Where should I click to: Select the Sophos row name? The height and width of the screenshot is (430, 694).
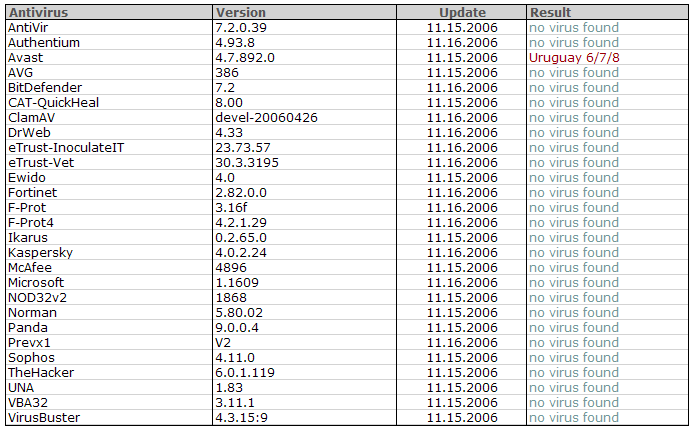click(x=31, y=358)
